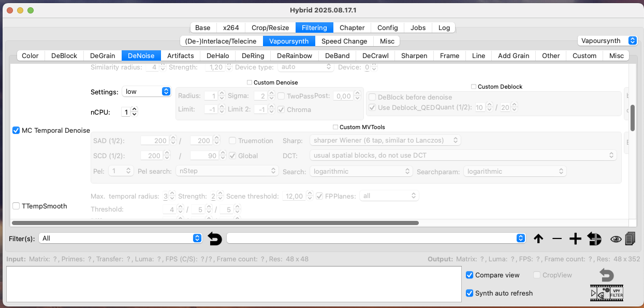Uncheck the Compare view checkbox
The width and height of the screenshot is (644, 308).
coord(470,275)
